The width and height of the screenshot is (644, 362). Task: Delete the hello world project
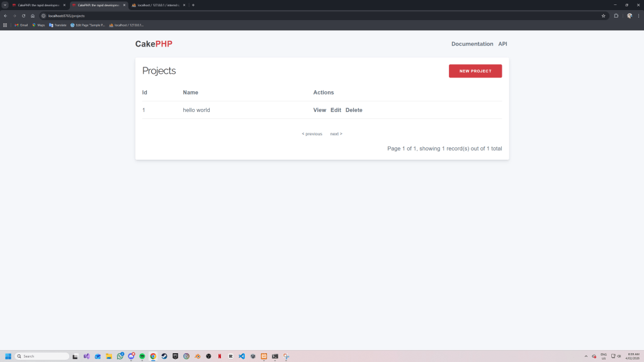[354, 110]
